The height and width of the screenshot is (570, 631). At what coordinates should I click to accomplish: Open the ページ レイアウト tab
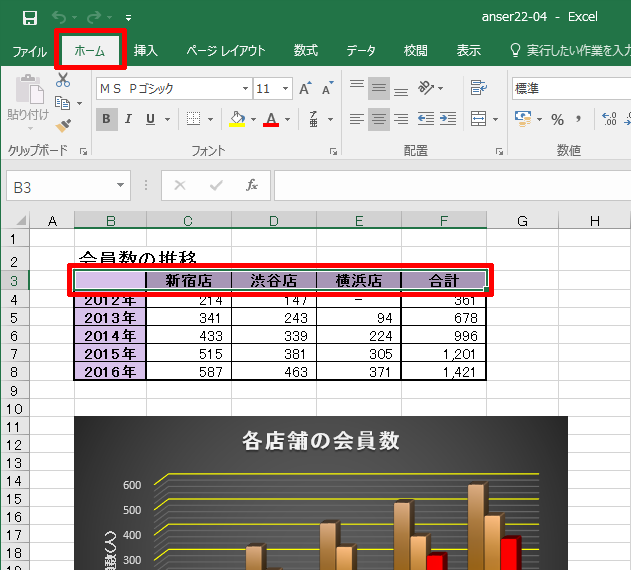tap(225, 51)
